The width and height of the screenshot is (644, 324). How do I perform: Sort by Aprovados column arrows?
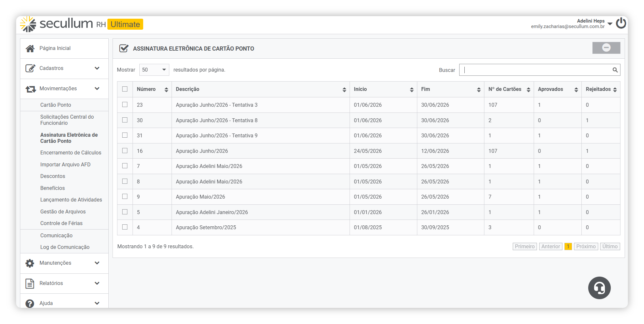tap(576, 90)
